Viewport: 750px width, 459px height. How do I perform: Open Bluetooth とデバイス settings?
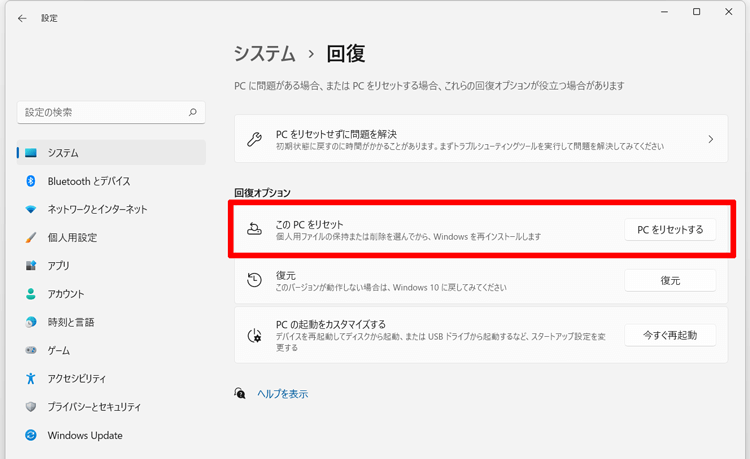(x=111, y=181)
